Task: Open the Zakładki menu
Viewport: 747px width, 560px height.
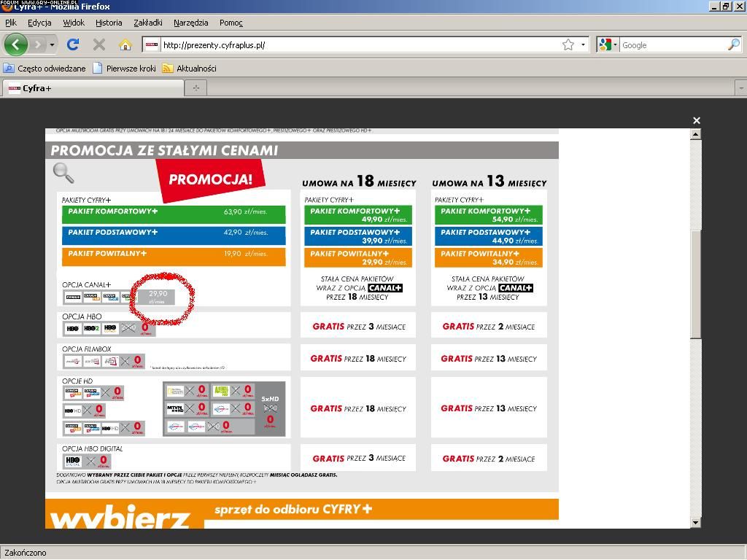Action: pyautogui.click(x=148, y=23)
